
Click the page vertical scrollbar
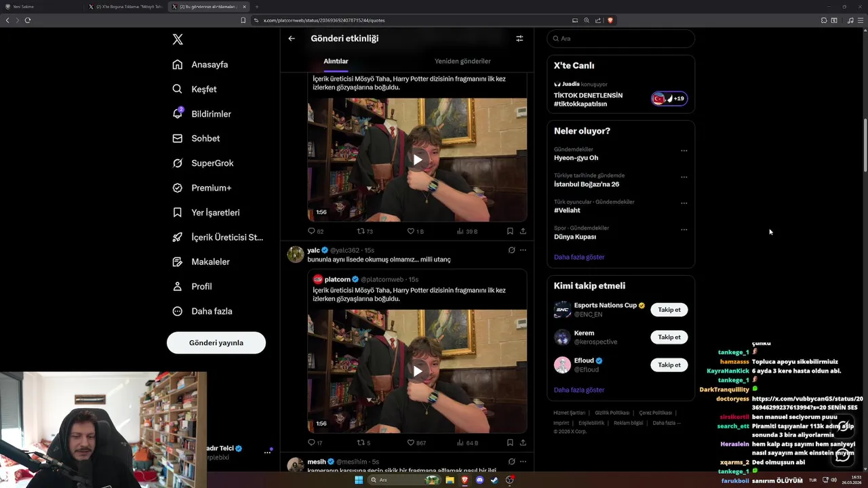[865, 146]
